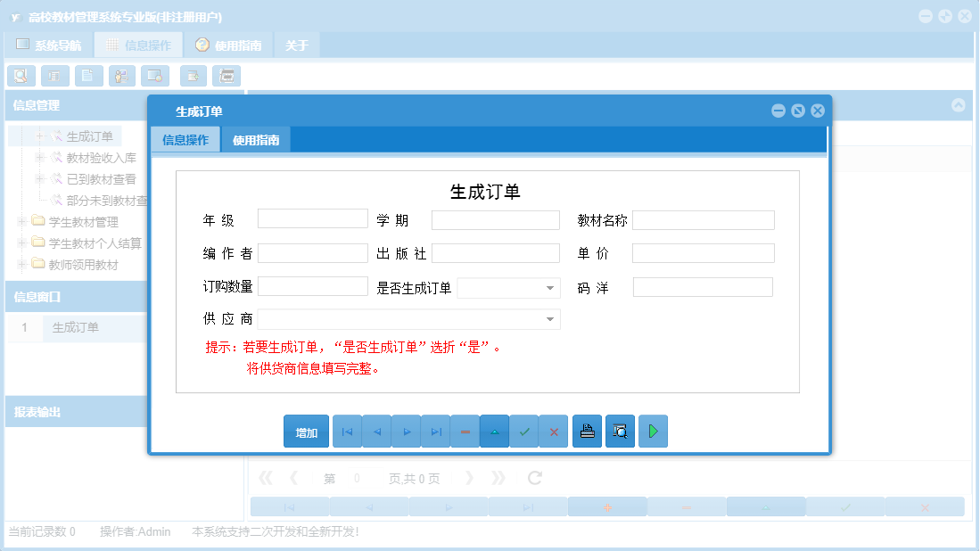
Task: Select the exit/logout icon on the main toolbar
Action: click(x=193, y=76)
